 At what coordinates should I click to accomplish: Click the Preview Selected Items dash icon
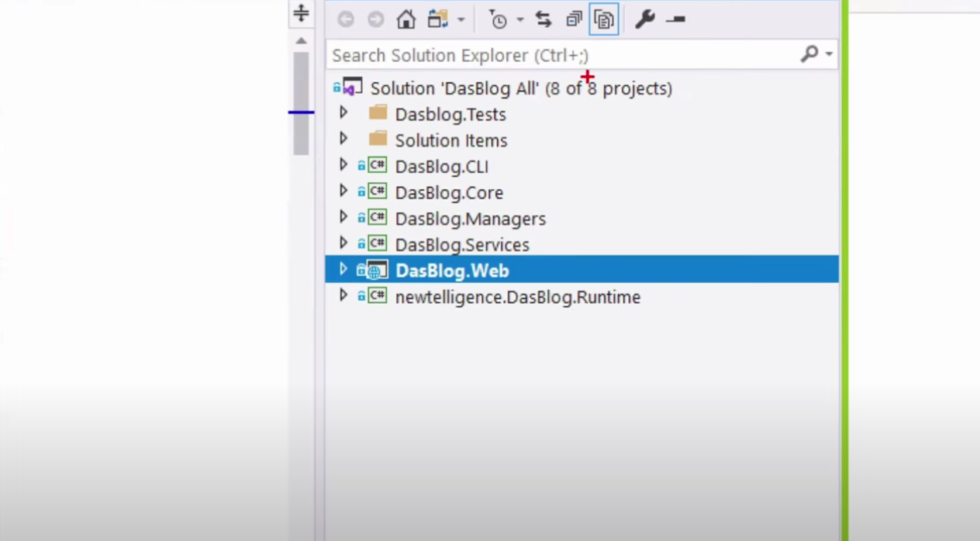pyautogui.click(x=675, y=19)
